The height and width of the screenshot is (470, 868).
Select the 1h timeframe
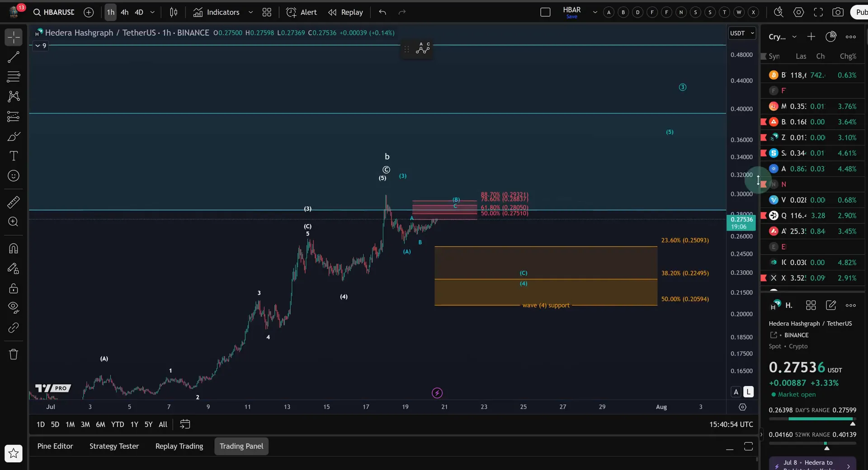pyautogui.click(x=111, y=12)
